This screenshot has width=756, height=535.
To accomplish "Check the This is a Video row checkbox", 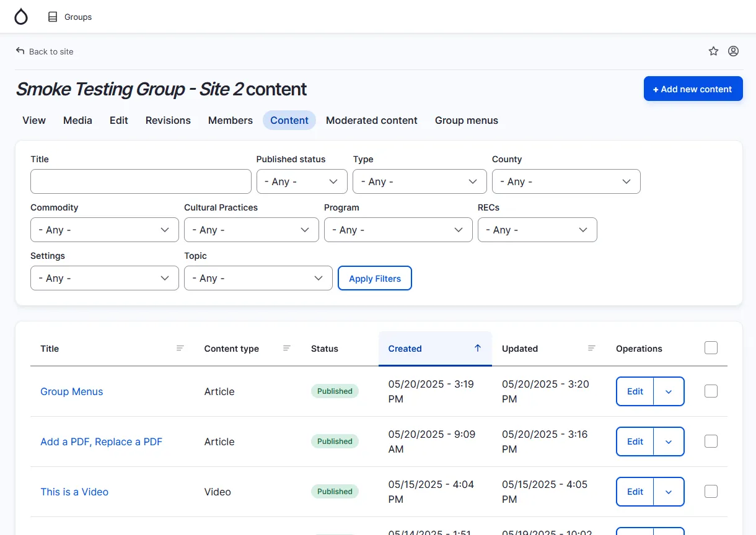I will 711,492.
